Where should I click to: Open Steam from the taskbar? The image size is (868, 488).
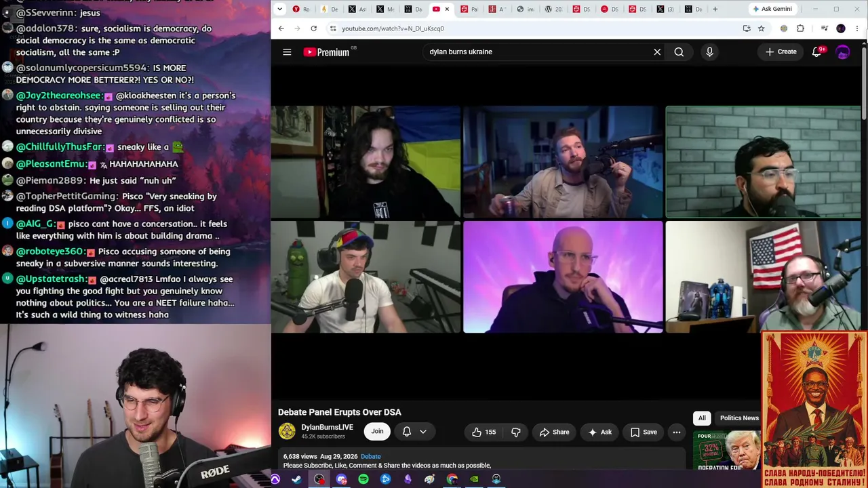coord(296,479)
